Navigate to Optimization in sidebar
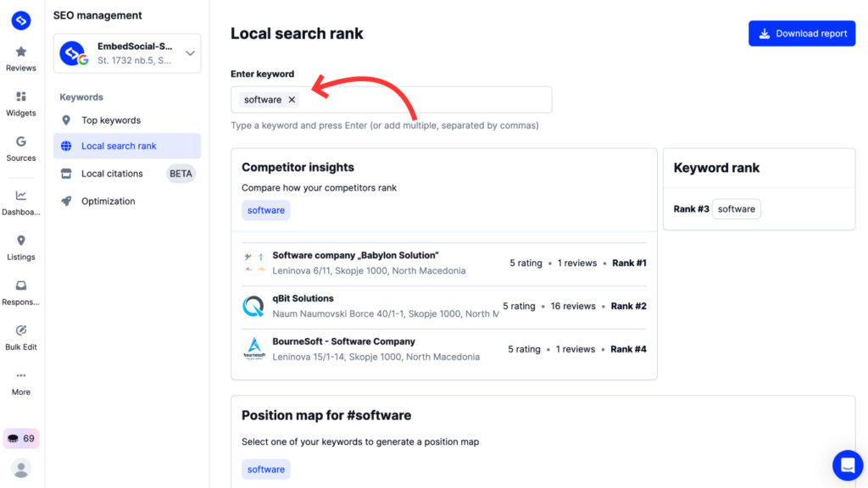868x488 pixels. pyautogui.click(x=108, y=202)
